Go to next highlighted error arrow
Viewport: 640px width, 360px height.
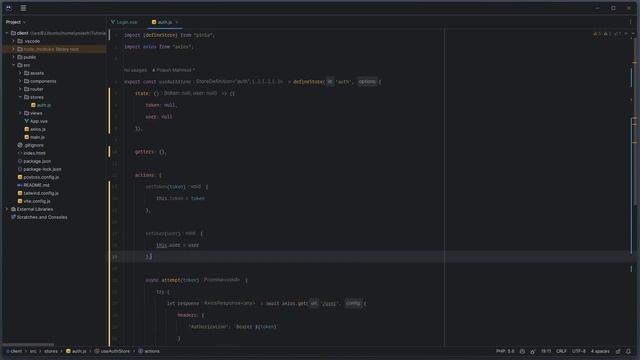tap(633, 34)
